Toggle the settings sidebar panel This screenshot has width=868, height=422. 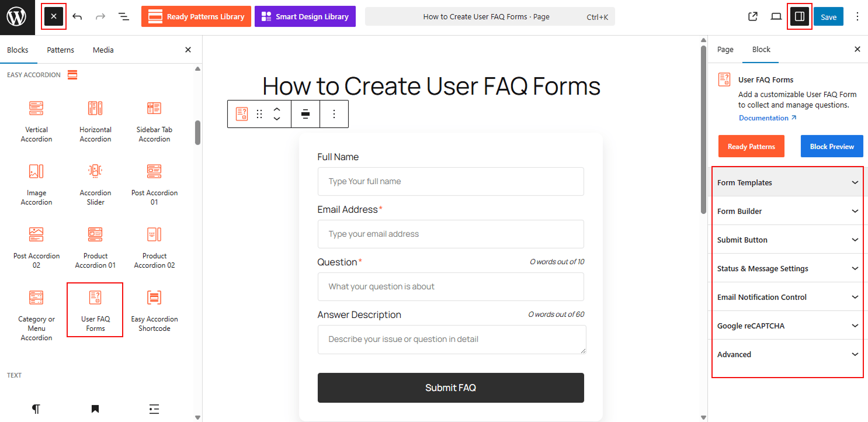[800, 16]
